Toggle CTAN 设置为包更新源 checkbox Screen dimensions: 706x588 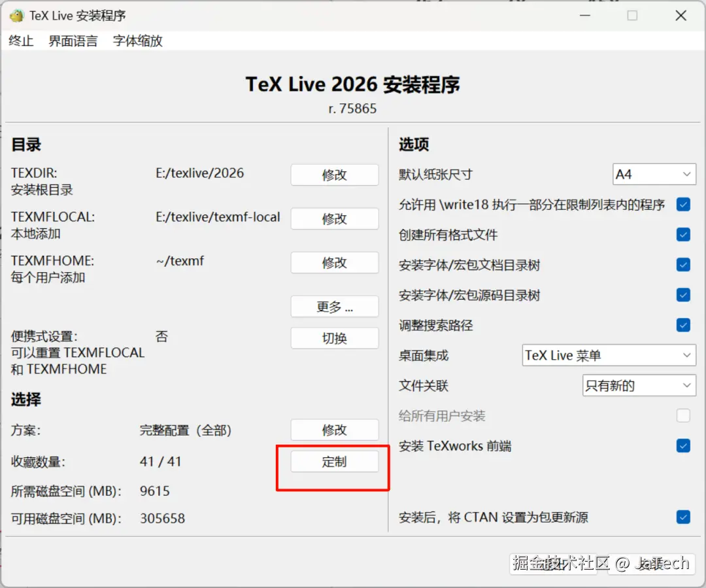pyautogui.click(x=684, y=517)
